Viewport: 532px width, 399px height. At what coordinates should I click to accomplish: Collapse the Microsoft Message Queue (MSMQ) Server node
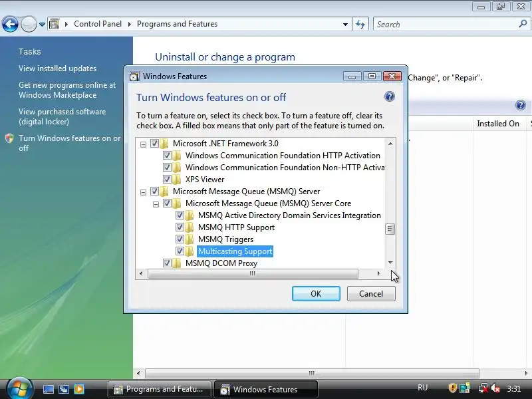143,192
